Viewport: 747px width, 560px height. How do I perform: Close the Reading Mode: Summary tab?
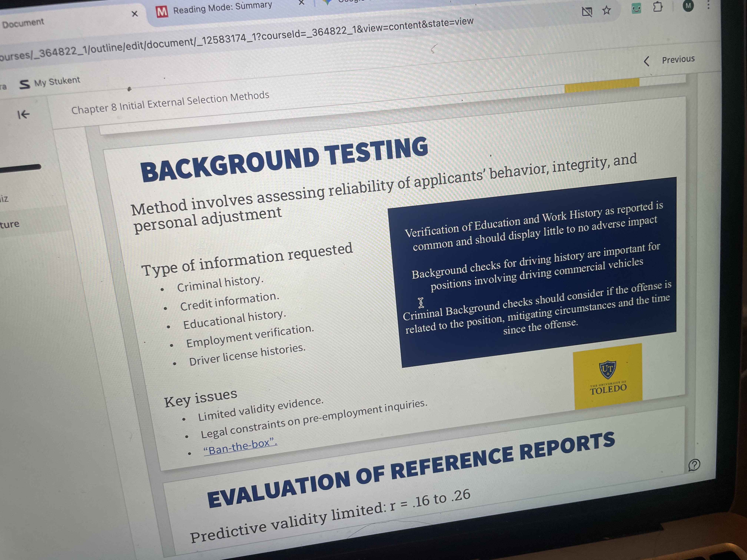[301, 3]
